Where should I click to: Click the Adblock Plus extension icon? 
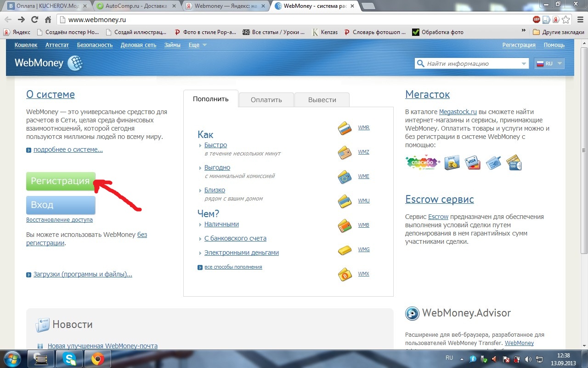coord(536,19)
